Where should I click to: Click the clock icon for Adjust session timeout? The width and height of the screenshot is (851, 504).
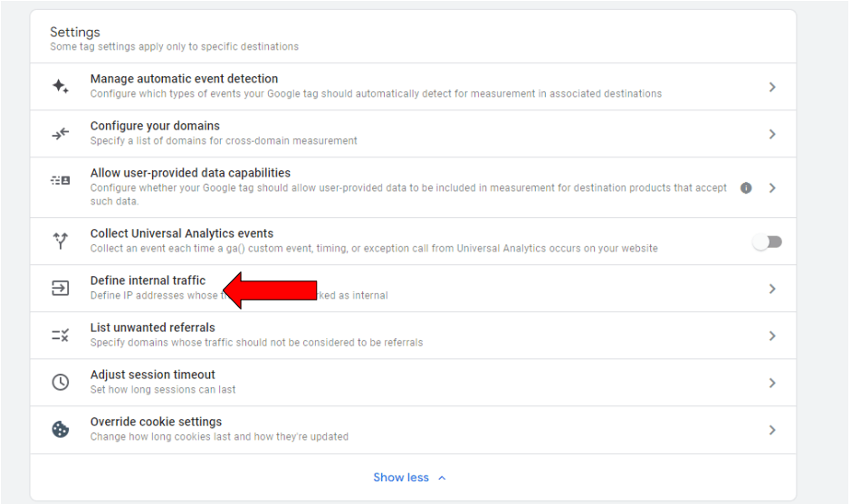tap(60, 383)
